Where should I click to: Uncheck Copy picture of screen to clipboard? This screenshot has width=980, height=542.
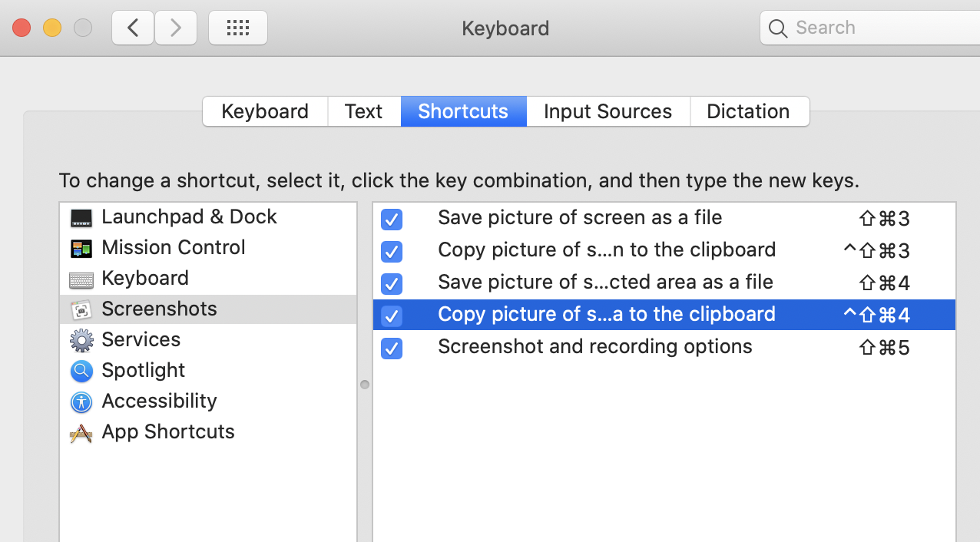click(392, 251)
